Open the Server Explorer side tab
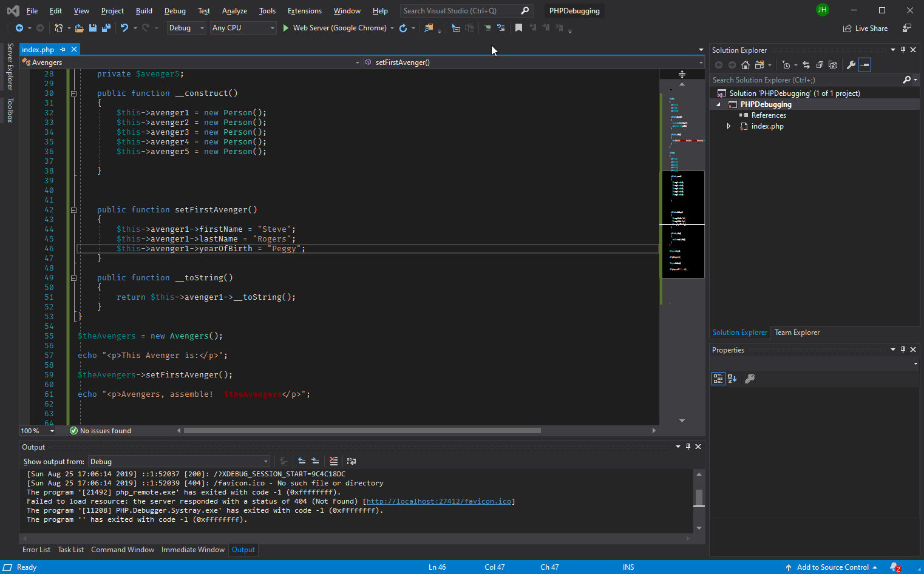The height and width of the screenshot is (574, 924). pos(10,66)
